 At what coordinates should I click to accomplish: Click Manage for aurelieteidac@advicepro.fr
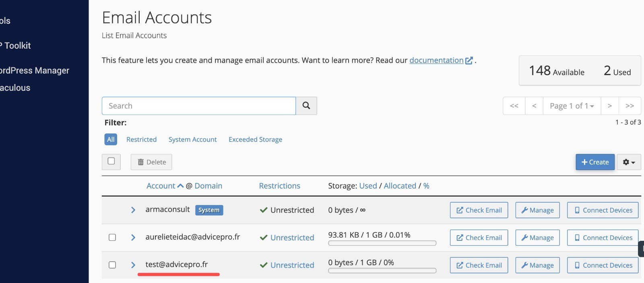(537, 238)
